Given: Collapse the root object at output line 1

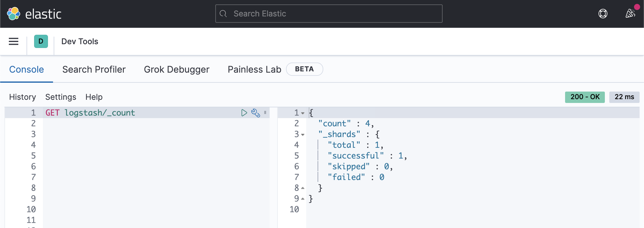Looking at the screenshot, I should click(303, 113).
